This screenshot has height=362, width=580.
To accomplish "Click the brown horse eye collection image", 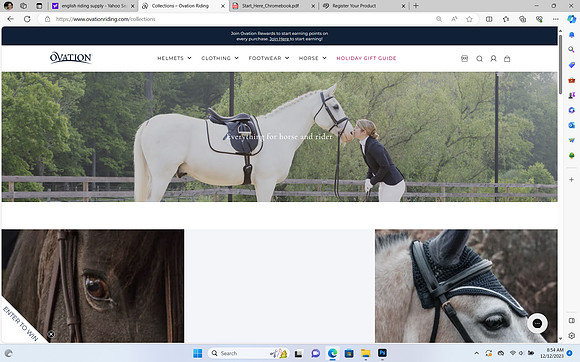I will pyautogui.click(x=93, y=286).
